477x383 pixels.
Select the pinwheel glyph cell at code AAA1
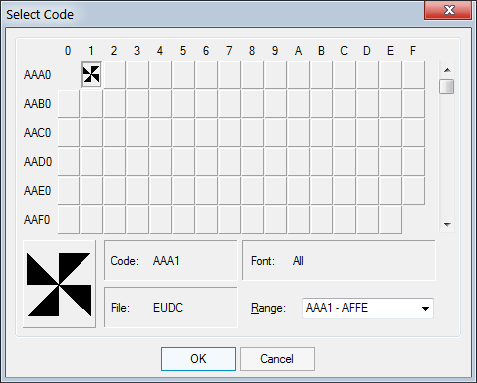[x=91, y=74]
